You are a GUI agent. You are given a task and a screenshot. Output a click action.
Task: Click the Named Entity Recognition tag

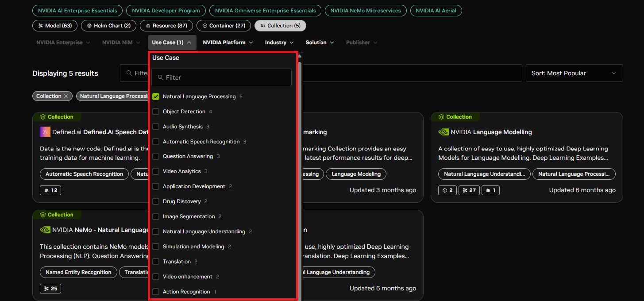pos(78,272)
